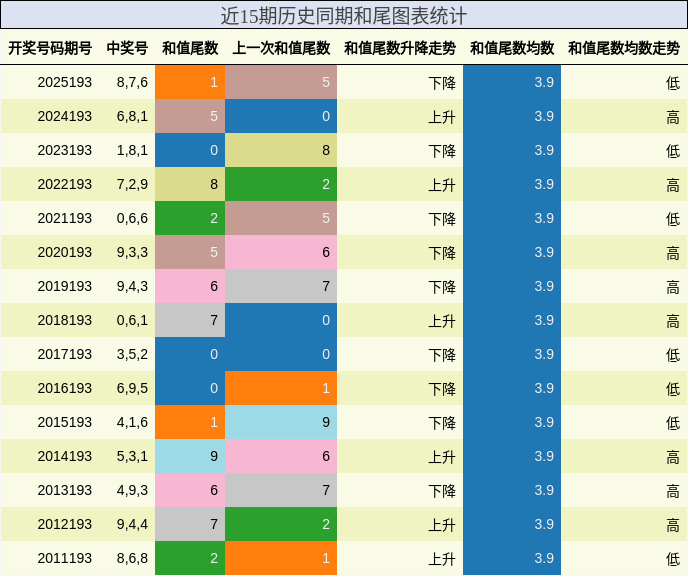Select issue number 2018193
This screenshot has height=576, width=688.
point(64,320)
